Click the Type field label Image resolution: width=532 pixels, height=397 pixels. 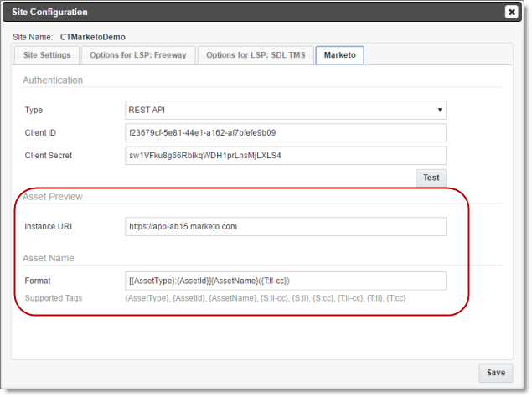(34, 111)
